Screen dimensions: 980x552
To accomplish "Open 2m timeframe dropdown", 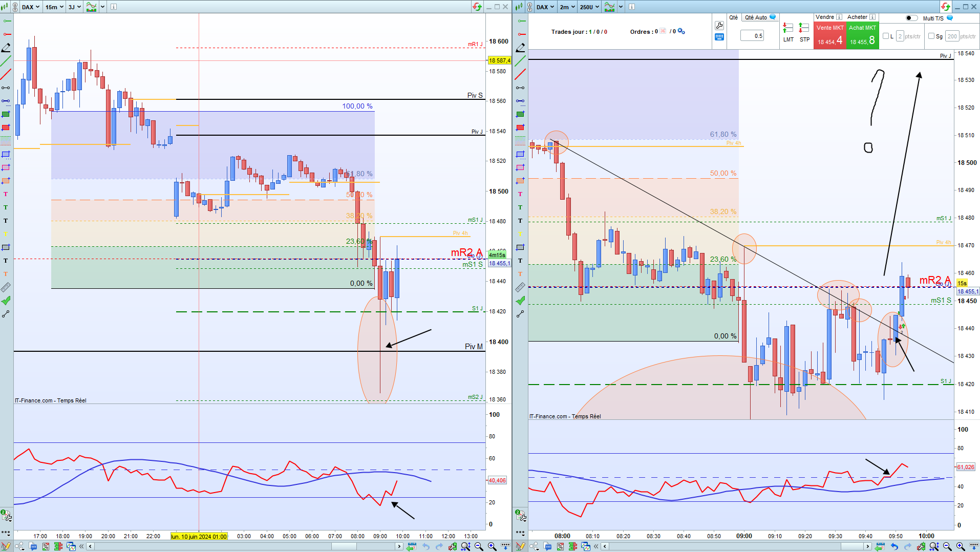I will [x=568, y=7].
